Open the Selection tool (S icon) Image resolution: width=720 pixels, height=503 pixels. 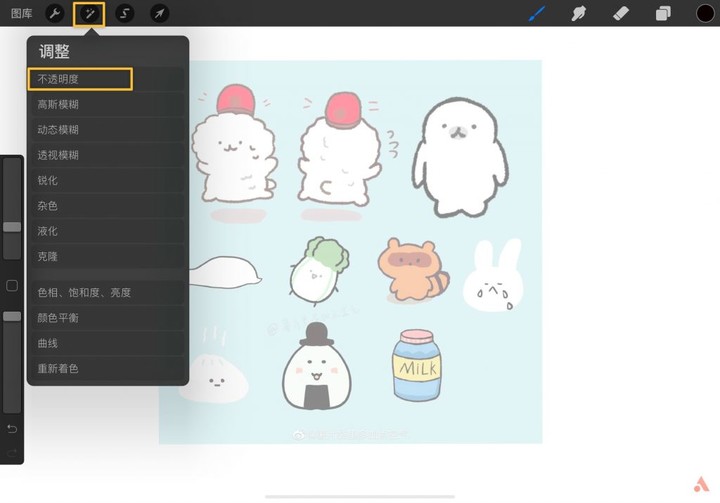124,13
